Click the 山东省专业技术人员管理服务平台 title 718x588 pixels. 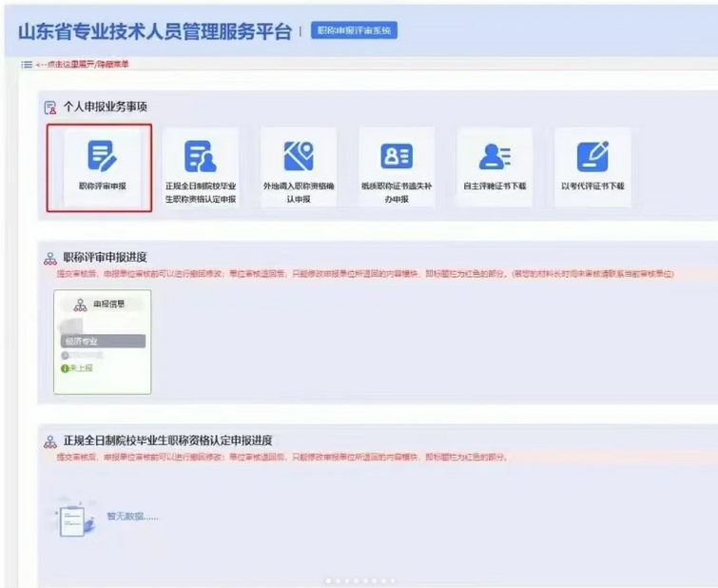[x=155, y=31]
